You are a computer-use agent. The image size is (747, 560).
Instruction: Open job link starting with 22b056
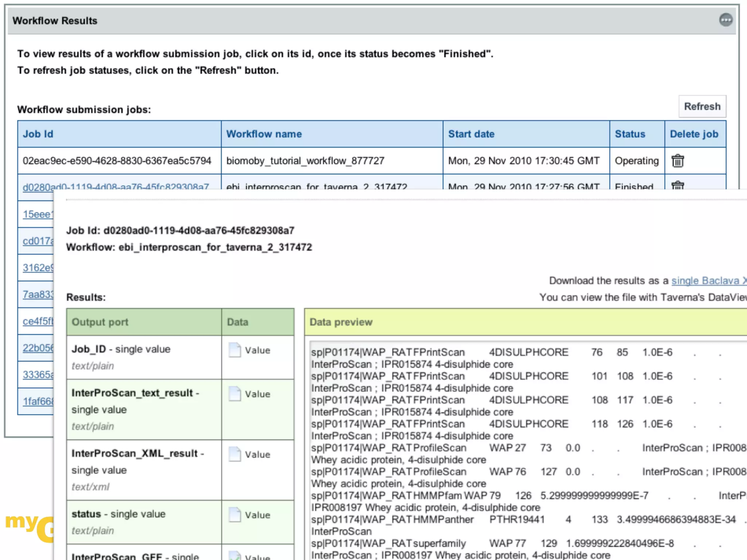[x=38, y=348]
